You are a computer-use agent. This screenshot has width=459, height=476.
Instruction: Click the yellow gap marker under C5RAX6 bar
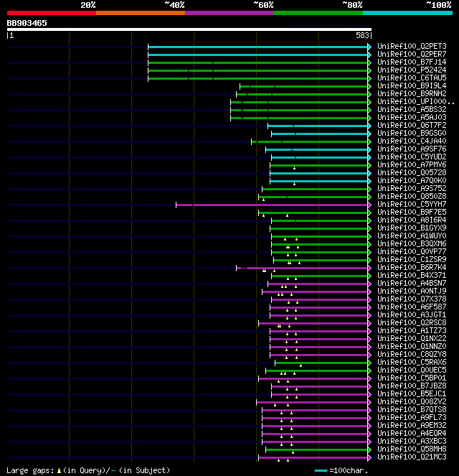click(301, 365)
